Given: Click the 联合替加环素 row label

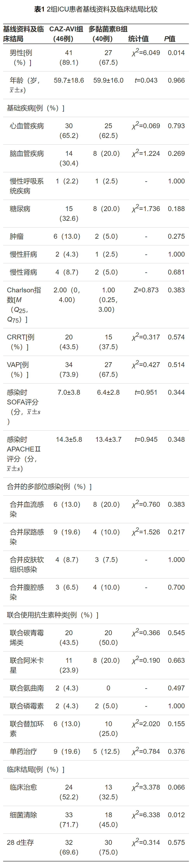Looking at the screenshot, I should (27, 729).
